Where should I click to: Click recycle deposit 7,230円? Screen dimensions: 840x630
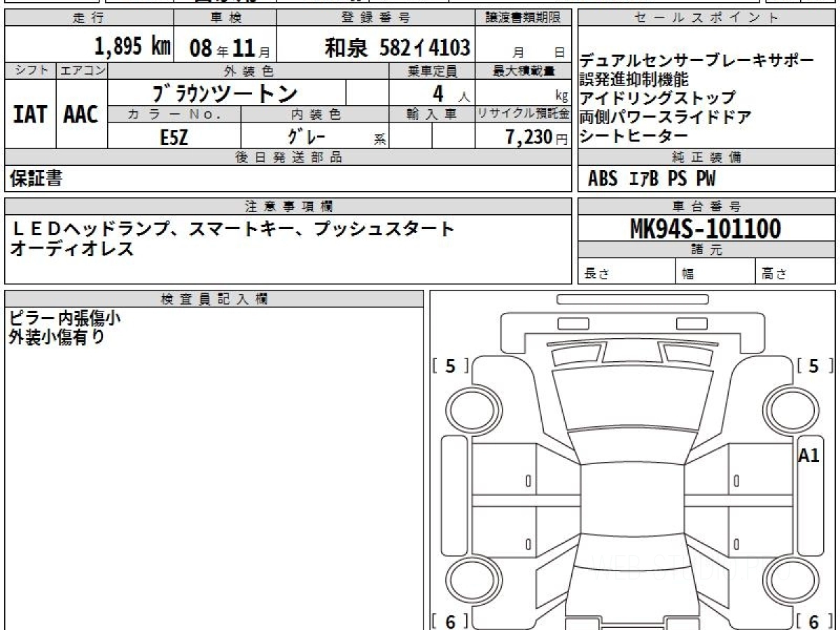coord(536,137)
